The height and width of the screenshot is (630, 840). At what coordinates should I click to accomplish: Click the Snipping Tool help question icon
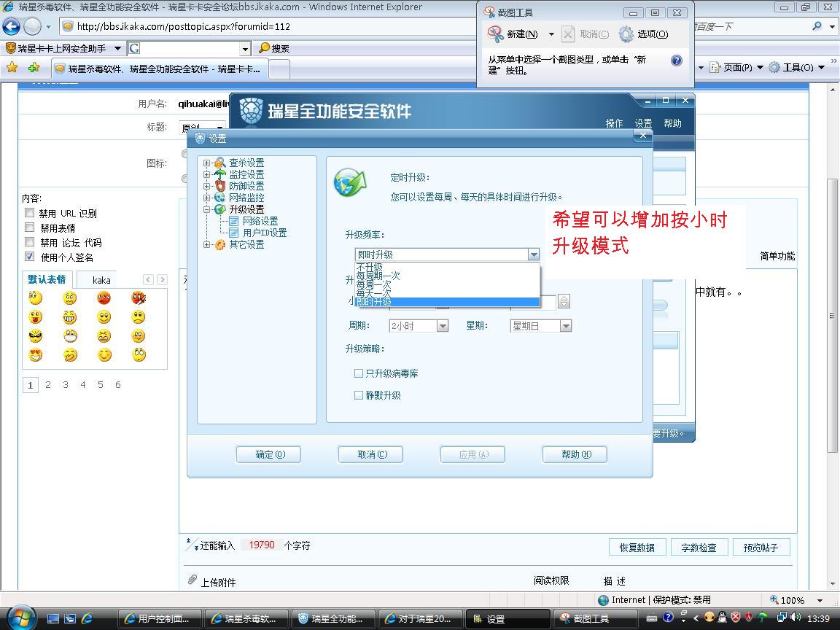(x=677, y=60)
